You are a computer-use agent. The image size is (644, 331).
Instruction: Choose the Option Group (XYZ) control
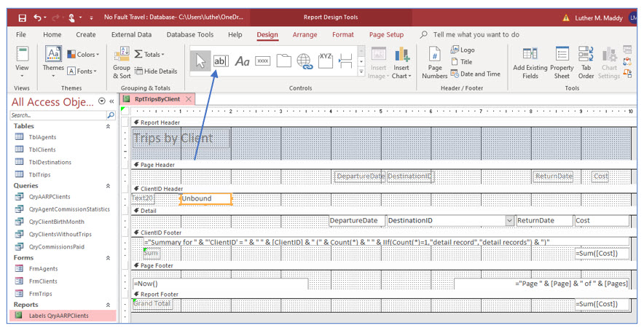tap(326, 61)
